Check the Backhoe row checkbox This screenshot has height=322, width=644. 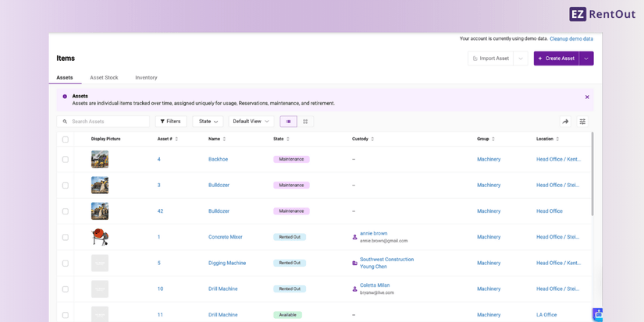coord(66,160)
